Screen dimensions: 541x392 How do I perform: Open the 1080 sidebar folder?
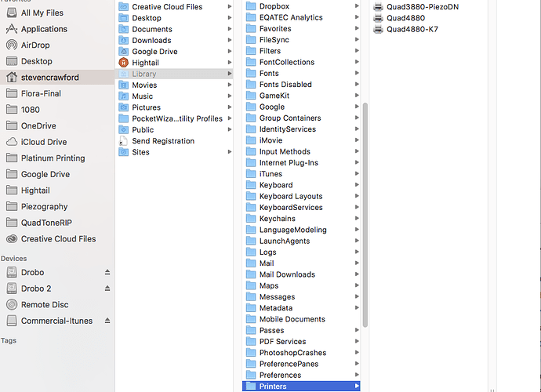[x=30, y=110]
